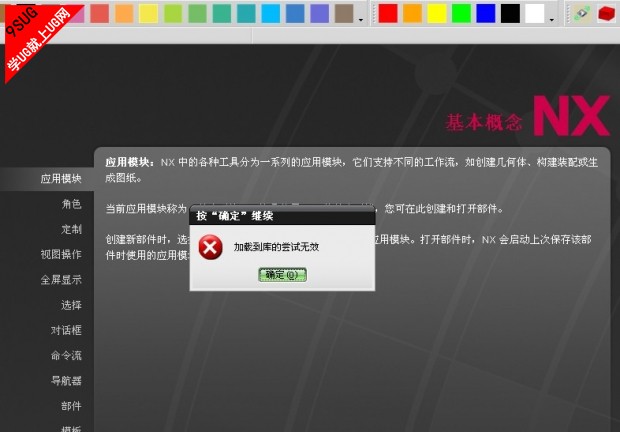Image resolution: width=620 pixels, height=432 pixels.
Task: Click the red error X icon in dialog
Action: [x=210, y=247]
